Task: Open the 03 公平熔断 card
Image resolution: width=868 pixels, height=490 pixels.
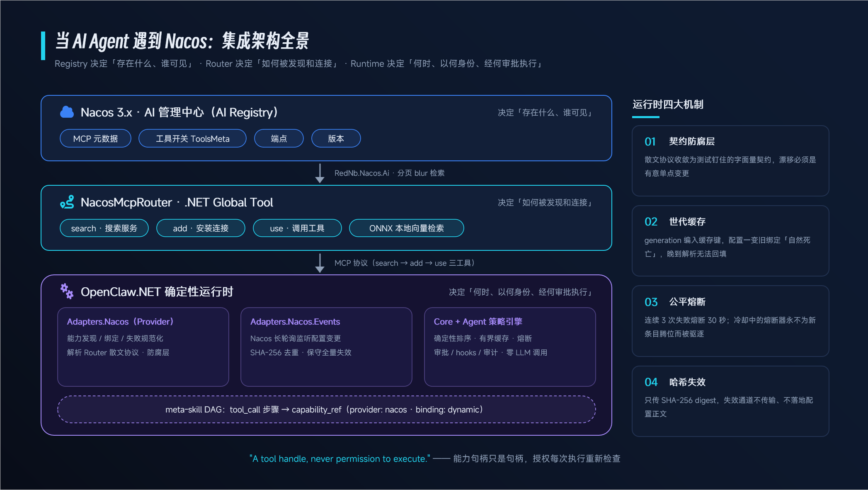Action: 730,321
